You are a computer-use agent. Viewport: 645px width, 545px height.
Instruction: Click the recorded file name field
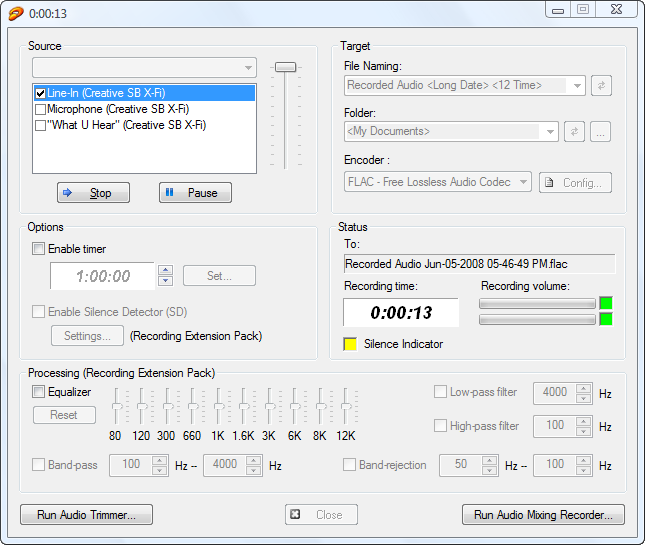click(480, 264)
